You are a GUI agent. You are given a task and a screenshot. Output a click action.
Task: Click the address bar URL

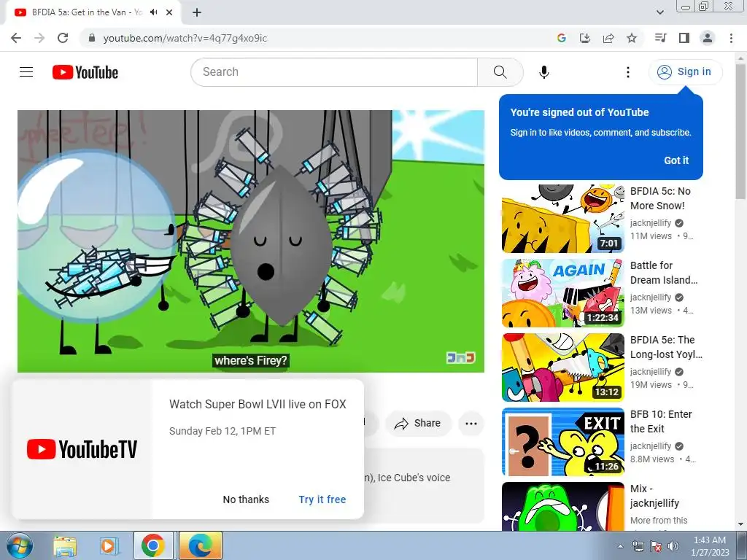coord(185,38)
